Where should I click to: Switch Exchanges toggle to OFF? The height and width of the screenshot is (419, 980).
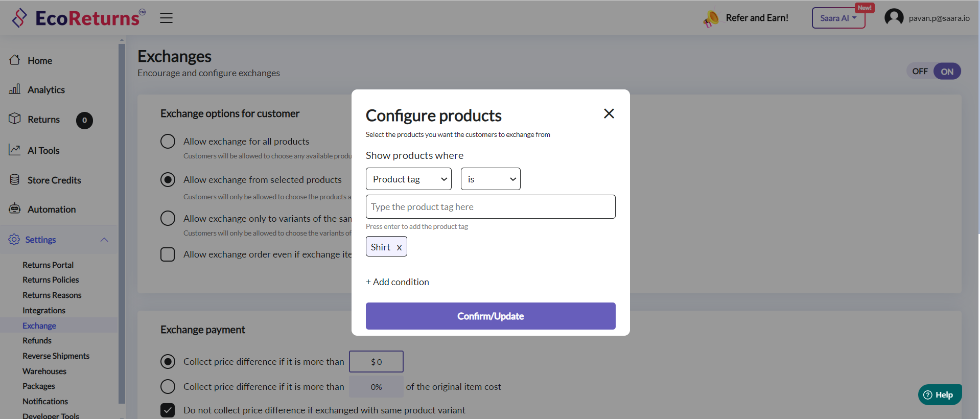[x=920, y=72]
